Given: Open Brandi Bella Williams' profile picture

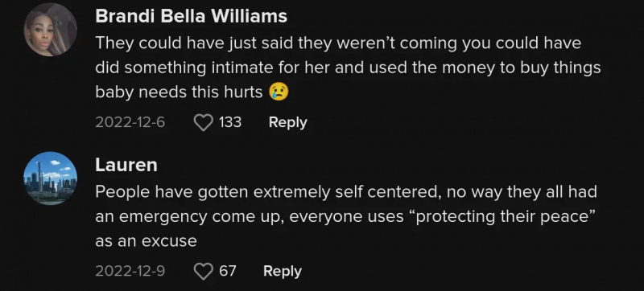Looking at the screenshot, I should (x=51, y=30).
